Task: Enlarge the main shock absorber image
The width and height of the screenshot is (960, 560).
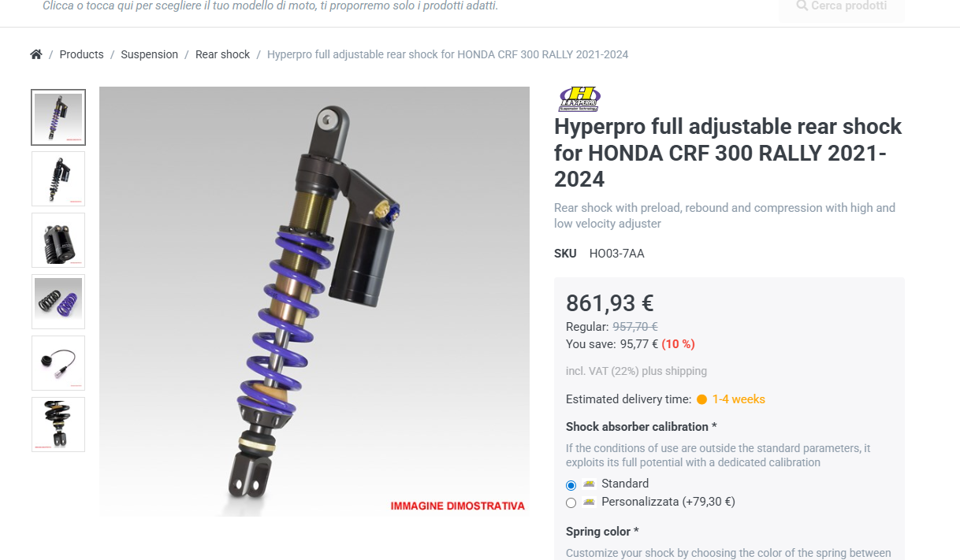Action: click(x=314, y=302)
